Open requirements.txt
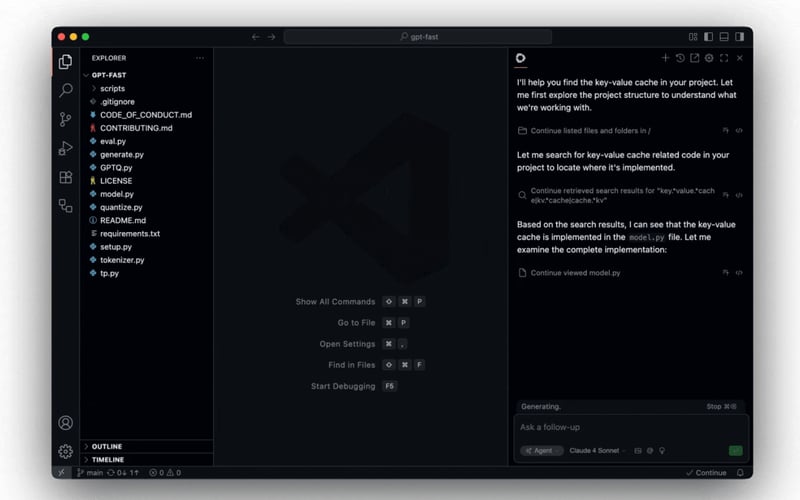The image size is (800, 500). pyautogui.click(x=147, y=234)
